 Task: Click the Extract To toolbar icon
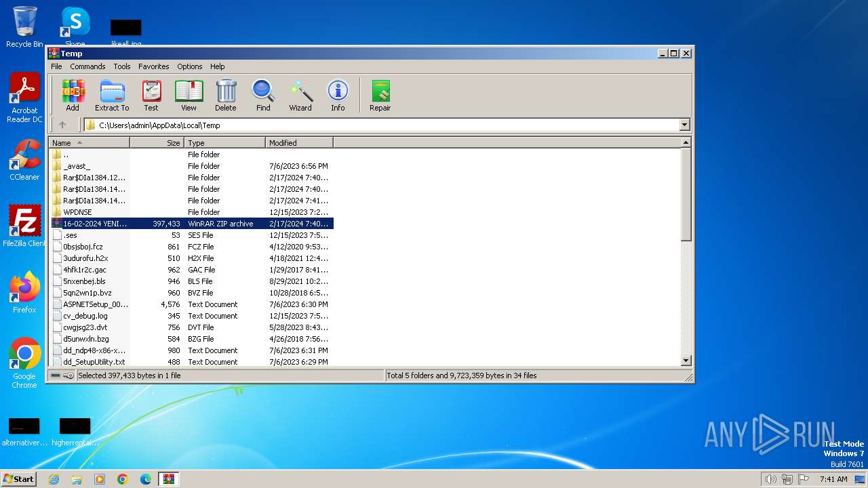tap(112, 95)
